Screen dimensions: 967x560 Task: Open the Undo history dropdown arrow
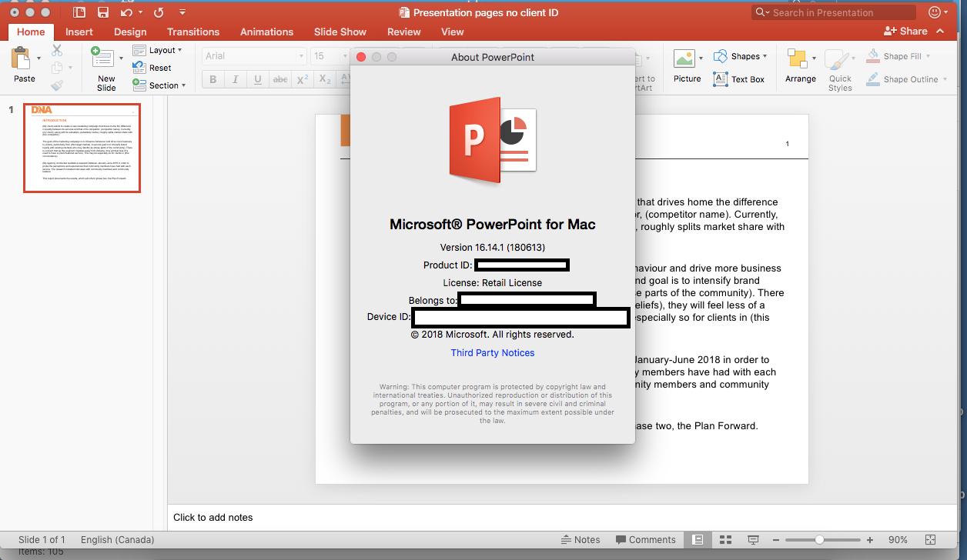139,13
